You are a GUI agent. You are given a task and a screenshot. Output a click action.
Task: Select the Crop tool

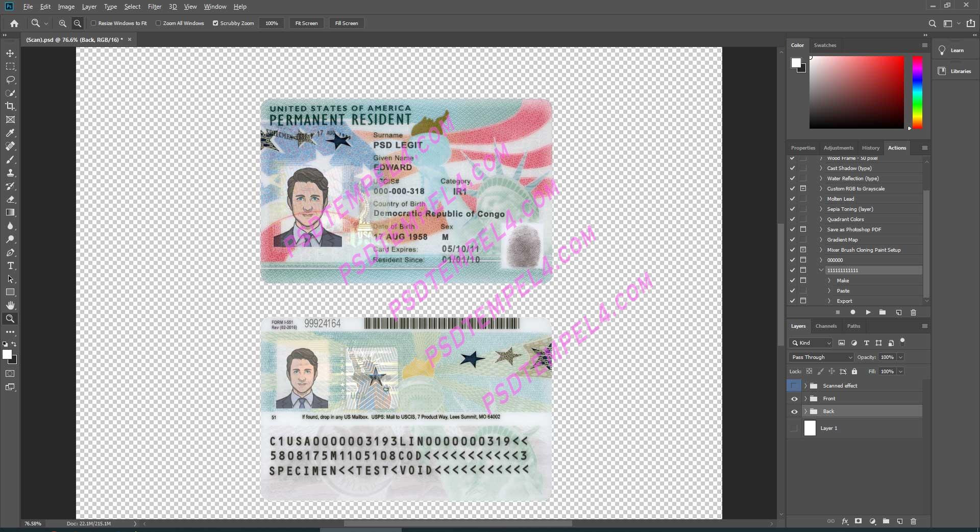point(10,106)
